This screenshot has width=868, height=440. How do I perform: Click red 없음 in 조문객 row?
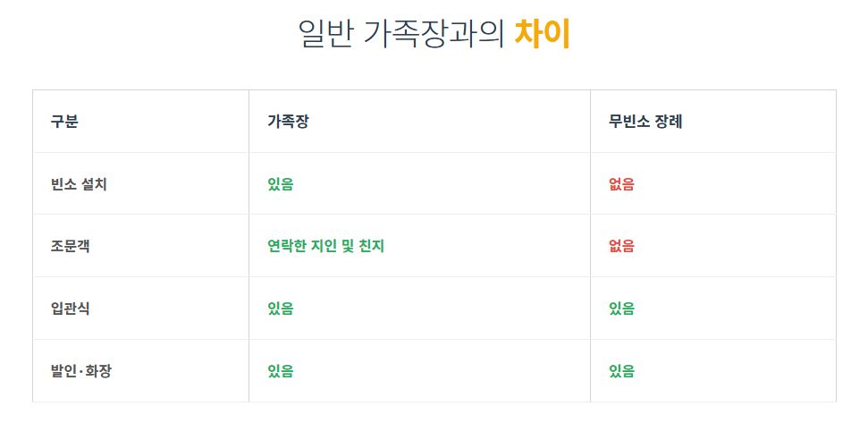621,246
